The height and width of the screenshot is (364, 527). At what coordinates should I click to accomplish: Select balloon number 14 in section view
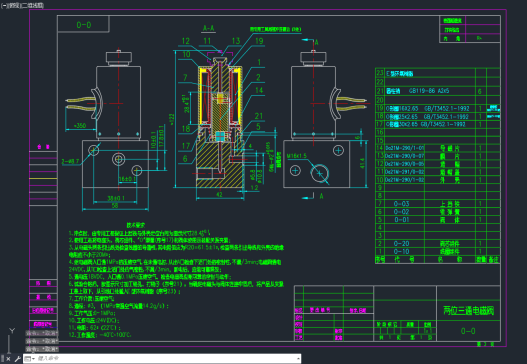click(x=259, y=90)
